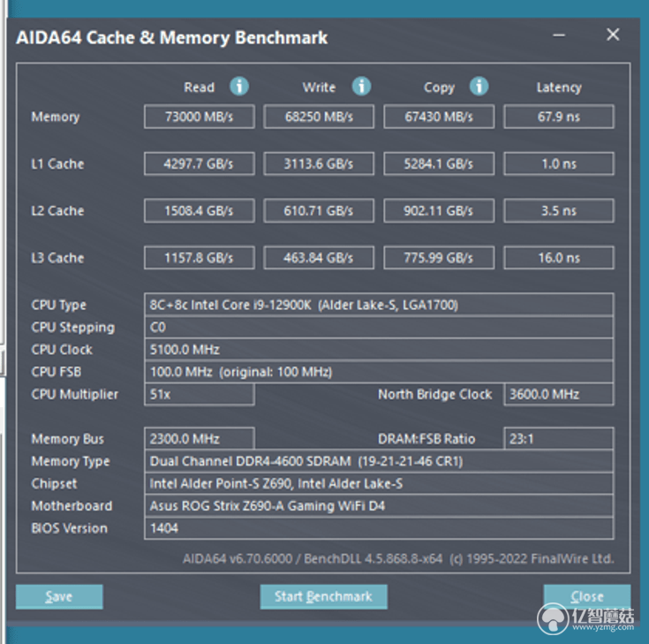Select L3 Cache read 1157.8 GB/s
The width and height of the screenshot is (649, 644).
pyautogui.click(x=199, y=258)
